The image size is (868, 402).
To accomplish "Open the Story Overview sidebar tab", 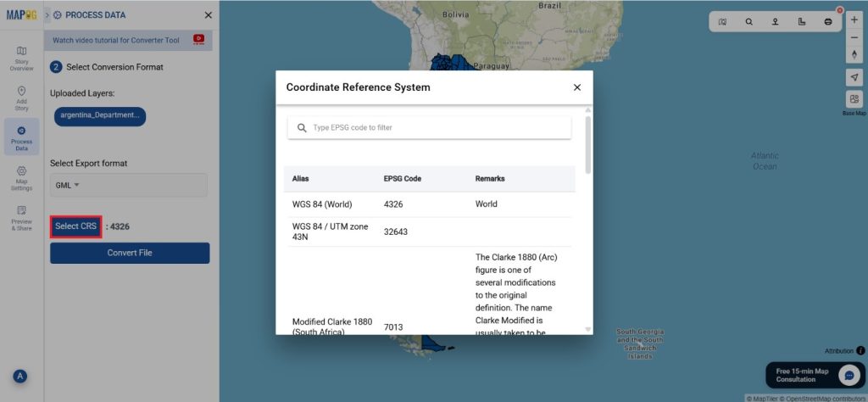I will [x=21, y=59].
